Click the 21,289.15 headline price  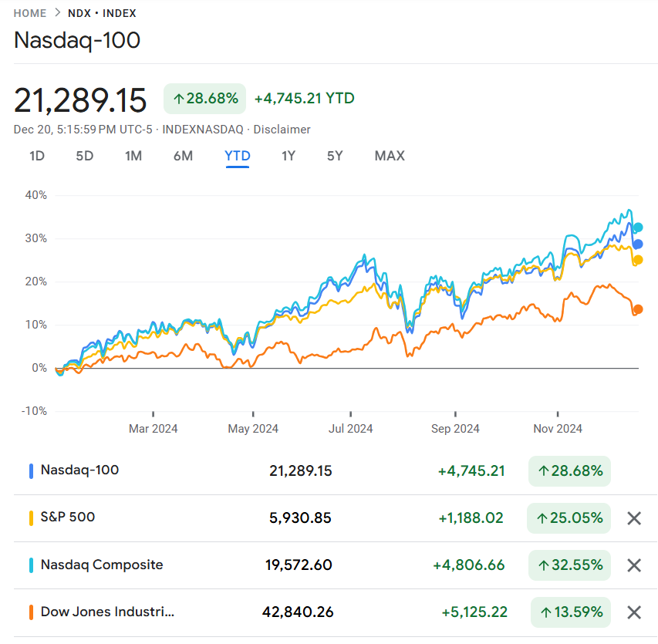(80, 100)
